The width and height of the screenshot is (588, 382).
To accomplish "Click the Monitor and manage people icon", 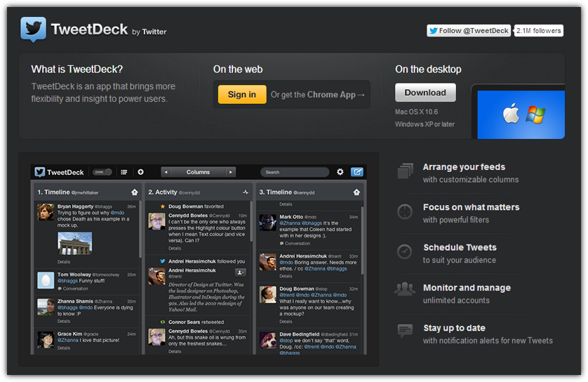I will click(x=405, y=289).
